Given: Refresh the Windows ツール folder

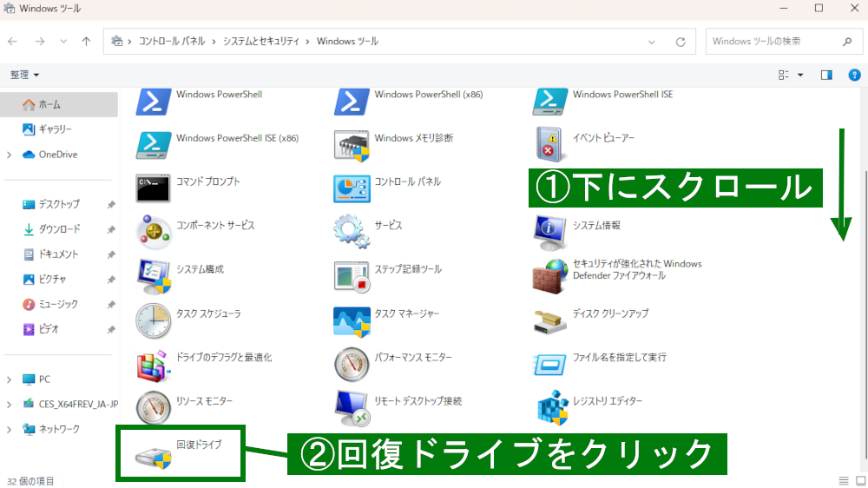Looking at the screenshot, I should coord(681,42).
